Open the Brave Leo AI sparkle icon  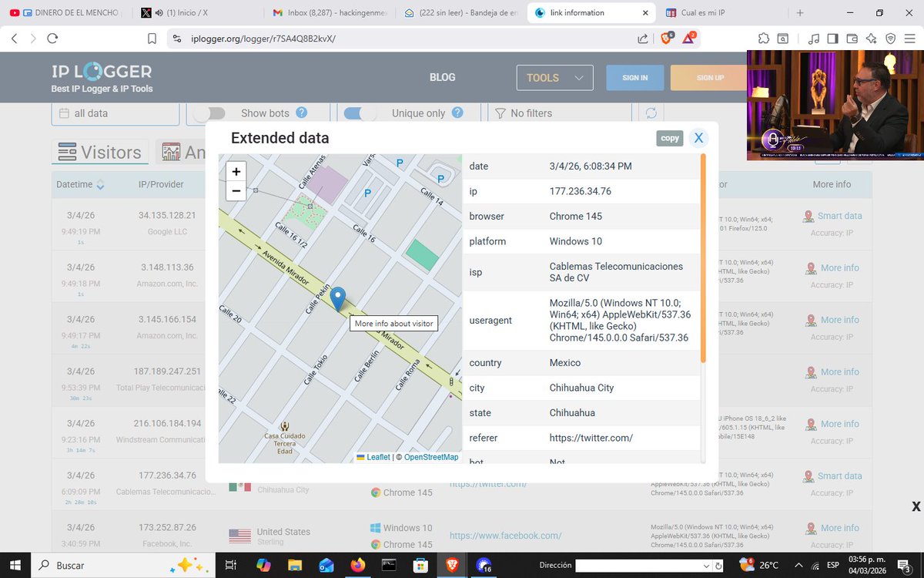click(871, 38)
